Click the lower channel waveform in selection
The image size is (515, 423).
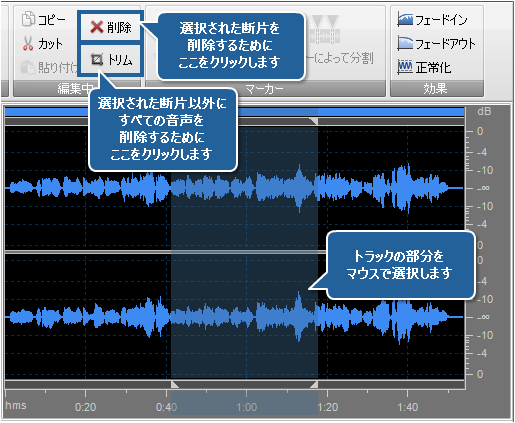coord(244,317)
